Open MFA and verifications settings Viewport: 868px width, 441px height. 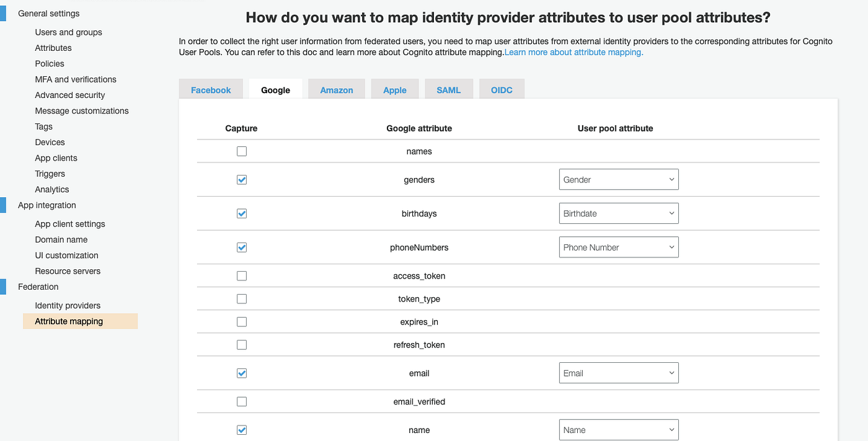pyautogui.click(x=75, y=79)
